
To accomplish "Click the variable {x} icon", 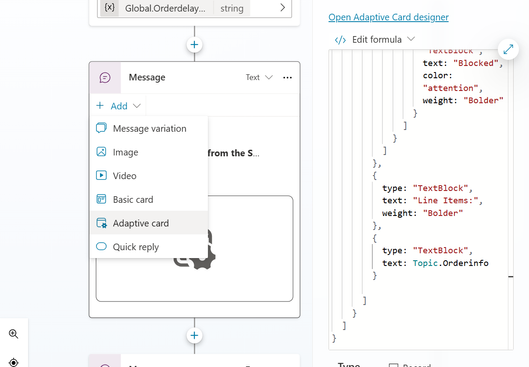I will (x=109, y=7).
